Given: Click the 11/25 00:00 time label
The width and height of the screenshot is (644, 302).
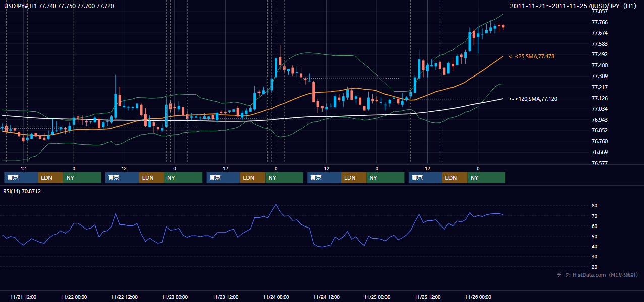Looking at the screenshot, I should pos(377,297).
